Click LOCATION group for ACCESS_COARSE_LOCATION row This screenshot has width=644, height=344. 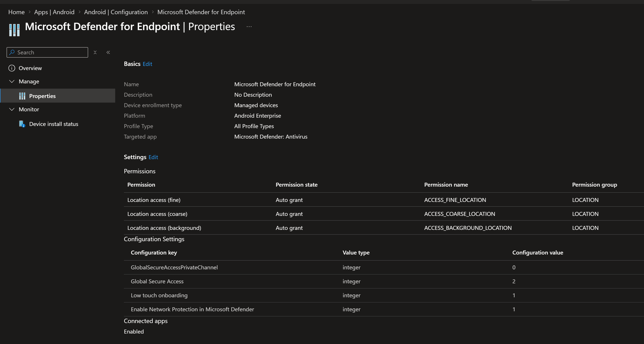585,214
